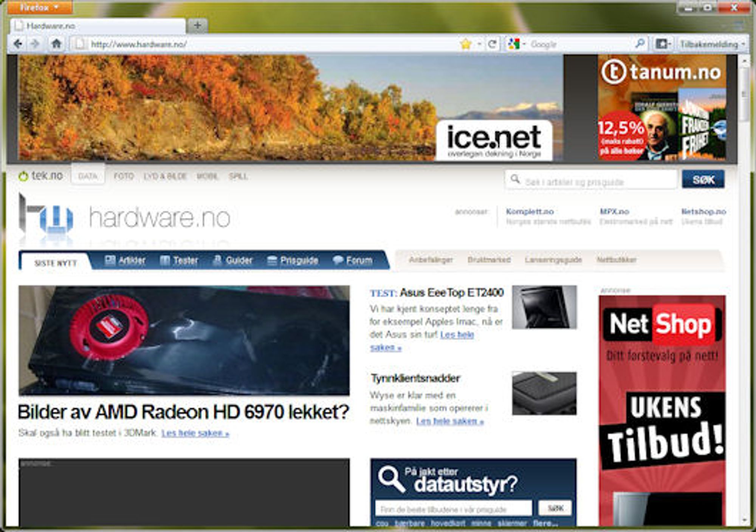Open headline Bilder av AMD Radeon HD 6970 lekket
The image size is (756, 532).
(x=183, y=412)
